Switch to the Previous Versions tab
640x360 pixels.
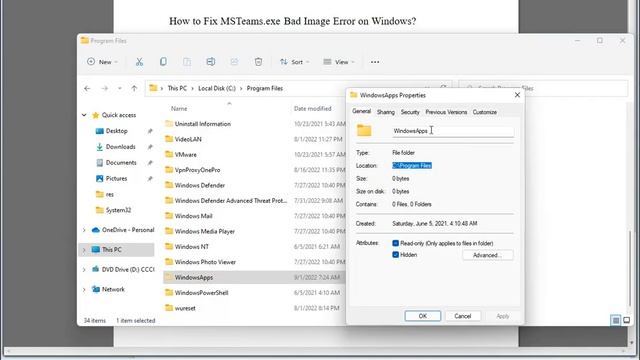[x=446, y=112]
